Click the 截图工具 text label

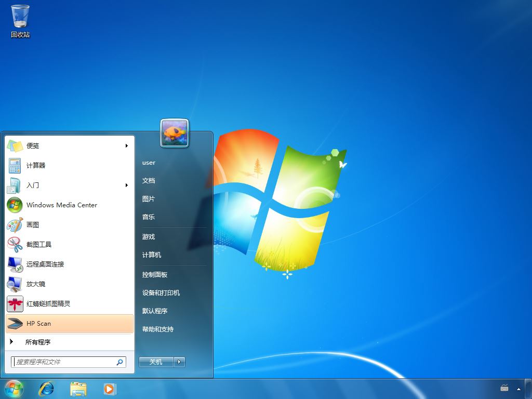(x=39, y=244)
